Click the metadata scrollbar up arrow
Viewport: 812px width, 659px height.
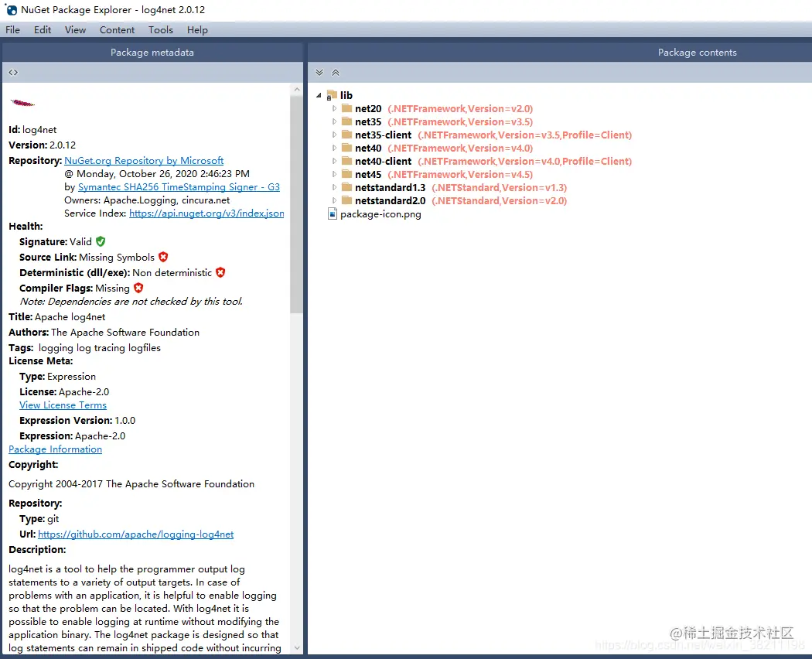pos(297,90)
